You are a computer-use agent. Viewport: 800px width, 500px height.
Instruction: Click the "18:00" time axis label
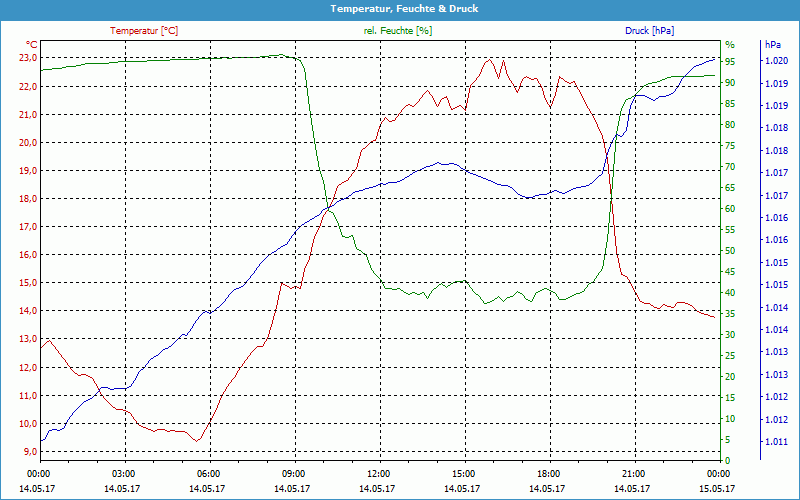pyautogui.click(x=547, y=474)
